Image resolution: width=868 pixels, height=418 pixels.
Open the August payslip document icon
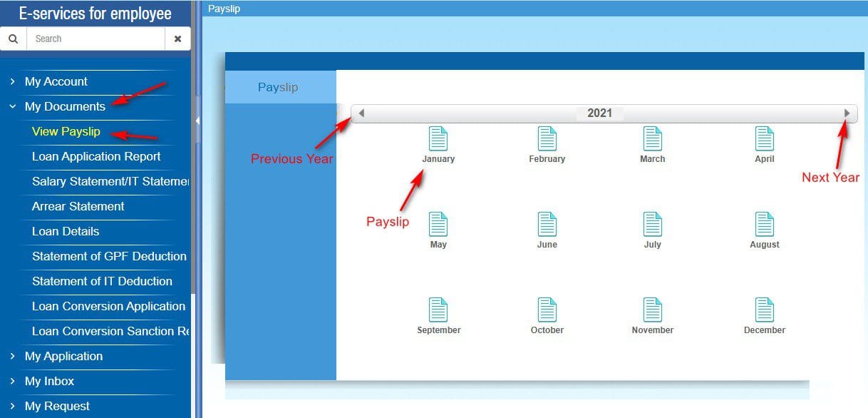point(765,224)
